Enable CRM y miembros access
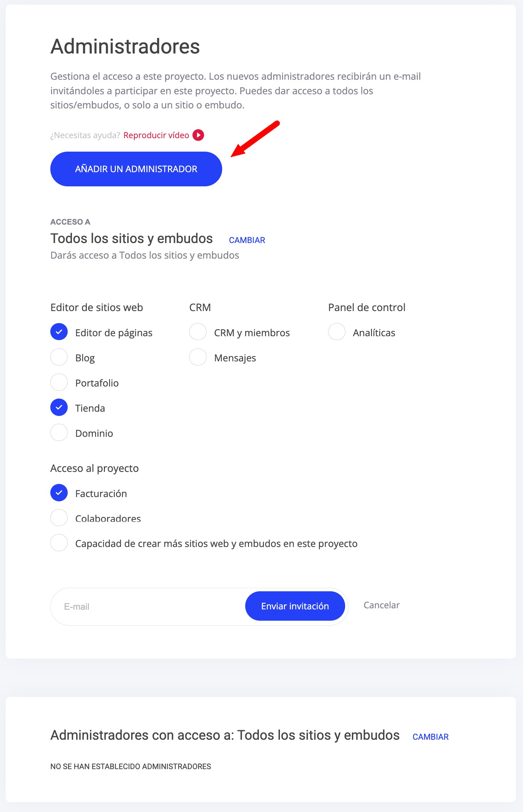 click(x=198, y=332)
